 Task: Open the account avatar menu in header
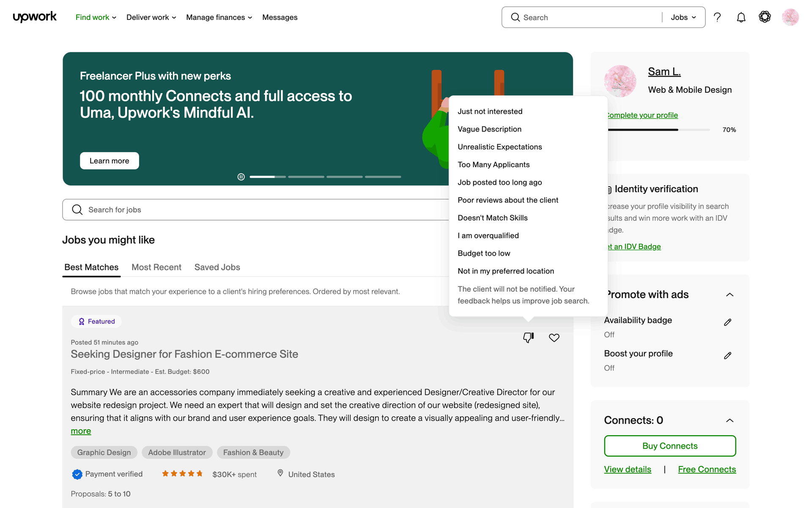coord(790,17)
